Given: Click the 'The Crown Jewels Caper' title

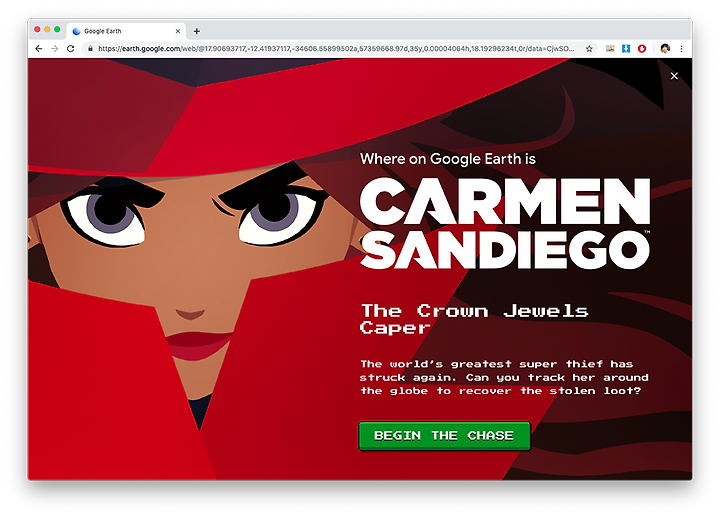Looking at the screenshot, I should point(474,319).
